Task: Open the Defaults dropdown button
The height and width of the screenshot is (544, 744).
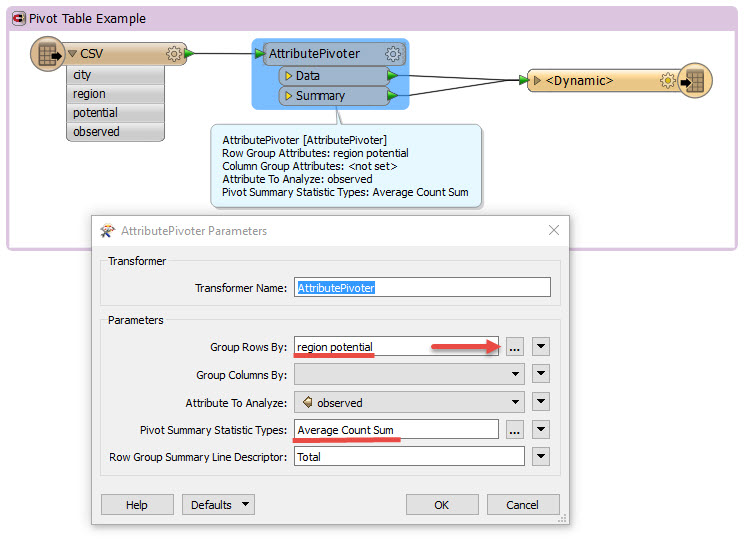Action: 218,505
